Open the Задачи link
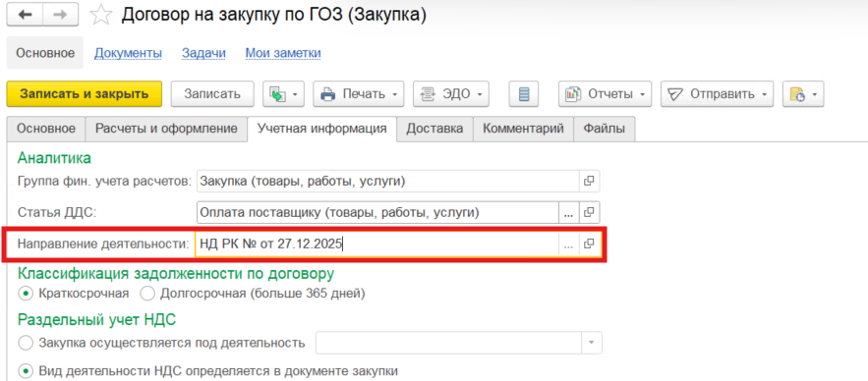 203,53
